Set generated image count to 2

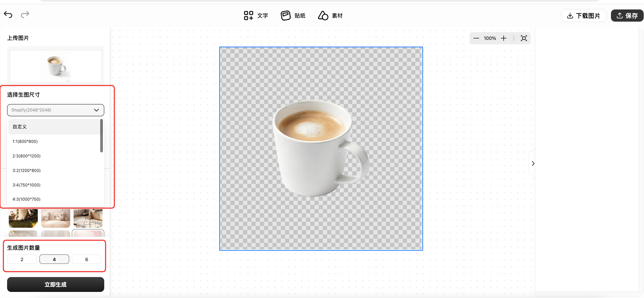click(22, 259)
